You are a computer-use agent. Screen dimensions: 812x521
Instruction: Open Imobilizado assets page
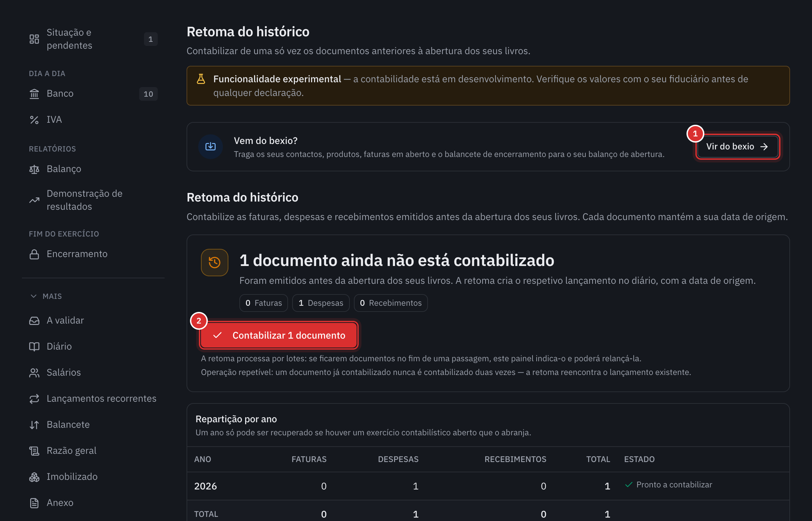(x=93, y=477)
